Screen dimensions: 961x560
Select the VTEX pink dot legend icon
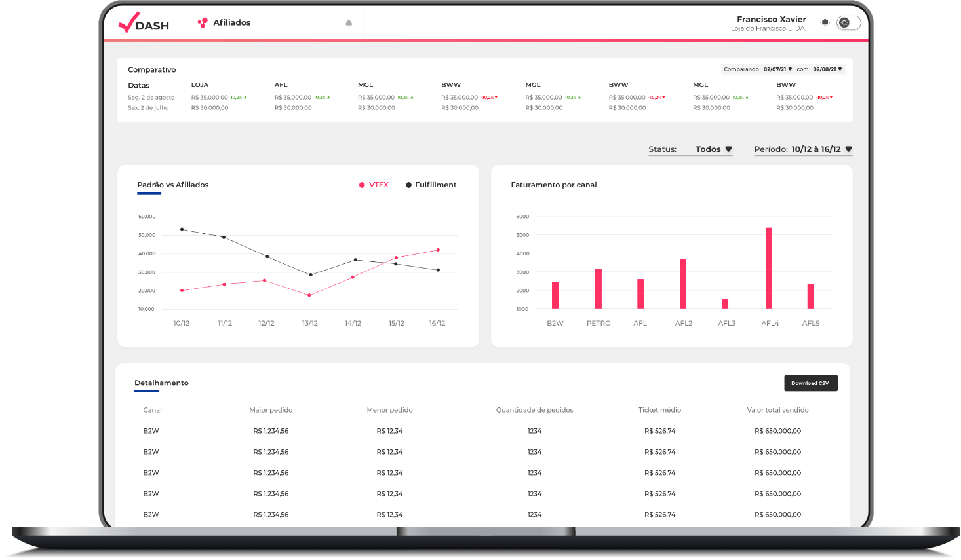pyautogui.click(x=361, y=185)
